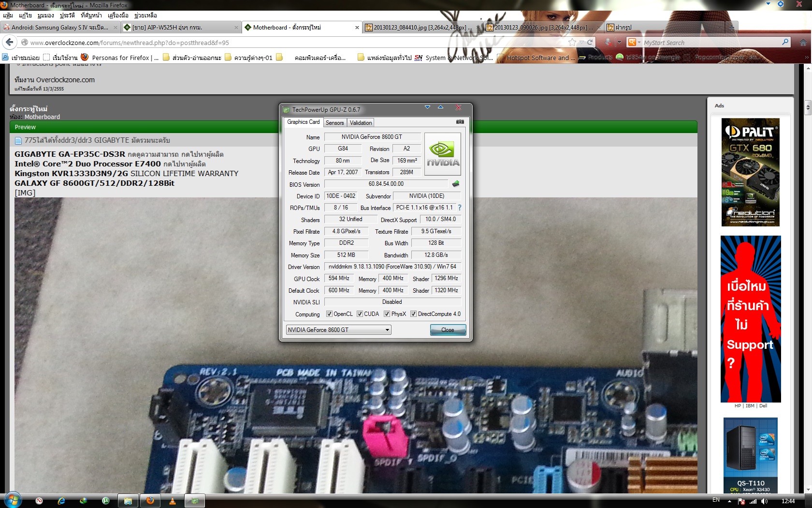Open the URL bar history dropdown arrow
The image size is (812, 508).
[x=582, y=43]
